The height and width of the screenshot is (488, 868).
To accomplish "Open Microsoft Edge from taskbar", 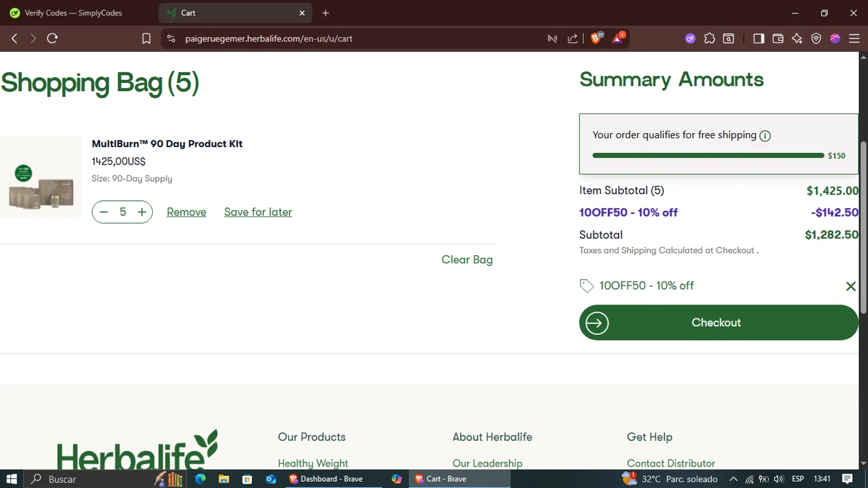I will 200,479.
